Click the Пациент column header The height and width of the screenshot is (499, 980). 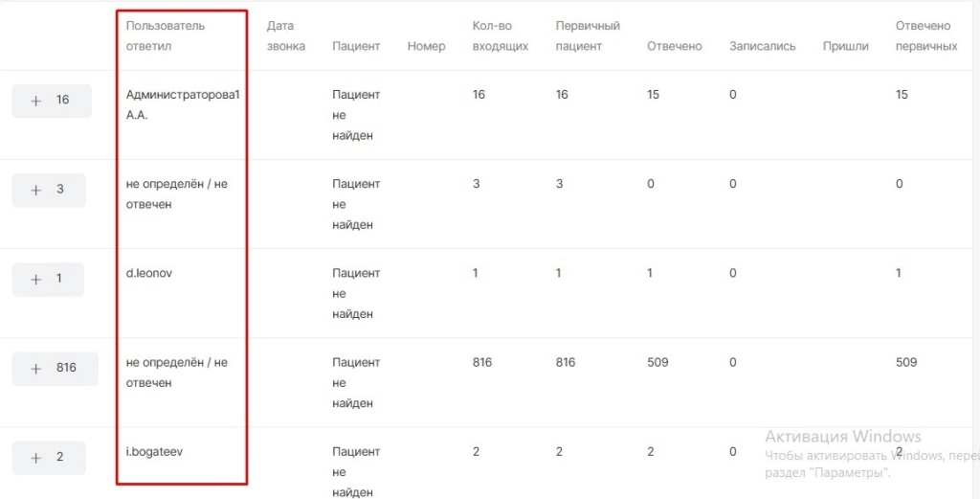point(356,46)
